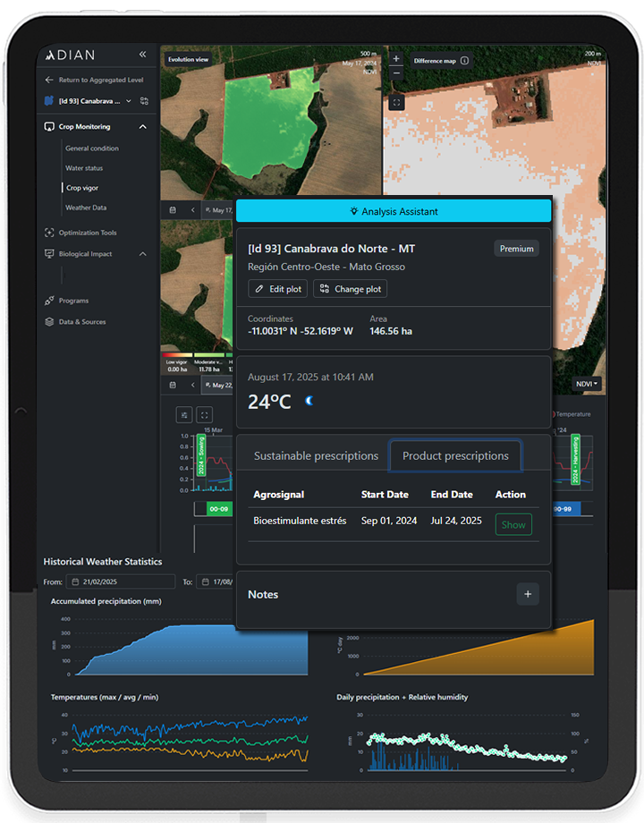Click the Low vigor color legend swatch
644x823 pixels.
pos(177,355)
